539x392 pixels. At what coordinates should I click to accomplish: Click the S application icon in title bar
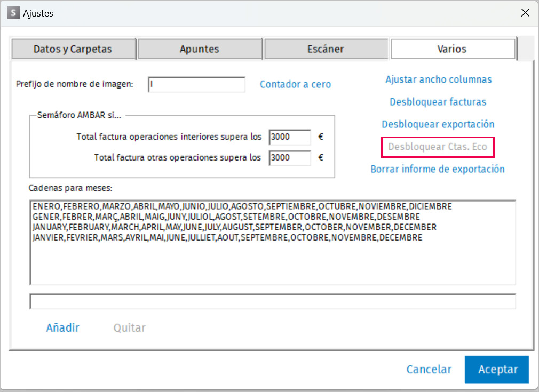(13, 13)
